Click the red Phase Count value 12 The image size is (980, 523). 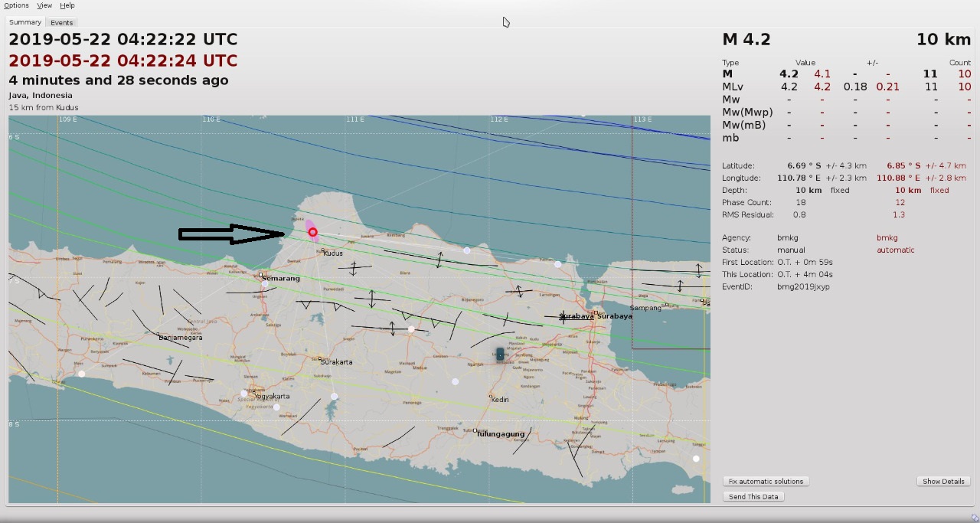click(x=900, y=202)
